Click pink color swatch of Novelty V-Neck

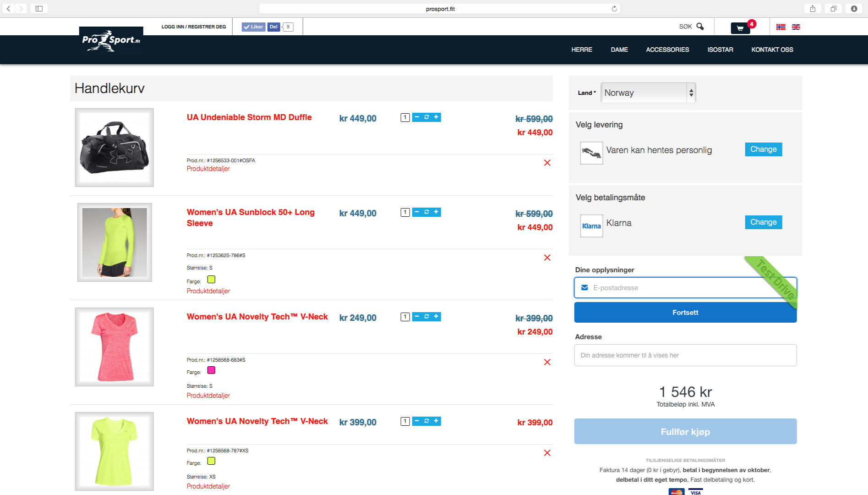click(211, 370)
